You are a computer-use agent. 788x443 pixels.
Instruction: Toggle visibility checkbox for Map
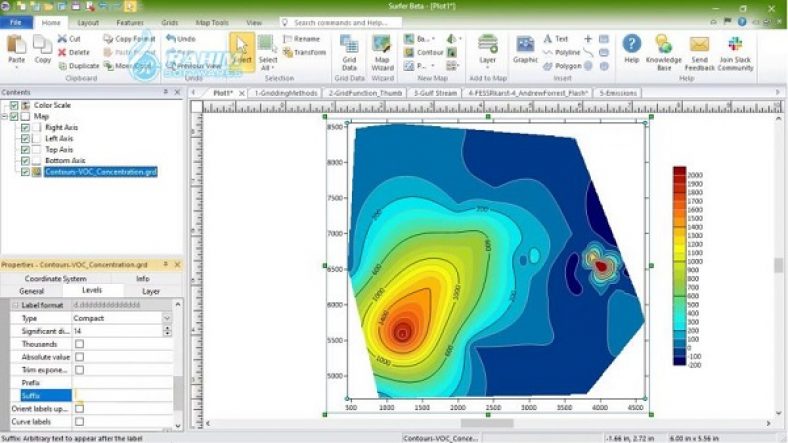click(x=14, y=117)
